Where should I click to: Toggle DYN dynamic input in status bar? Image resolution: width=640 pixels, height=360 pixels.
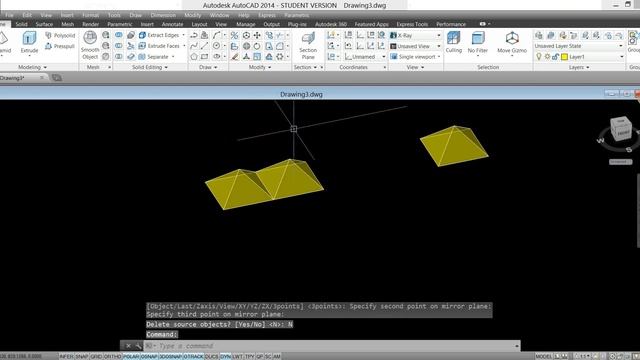pyautogui.click(x=226, y=356)
